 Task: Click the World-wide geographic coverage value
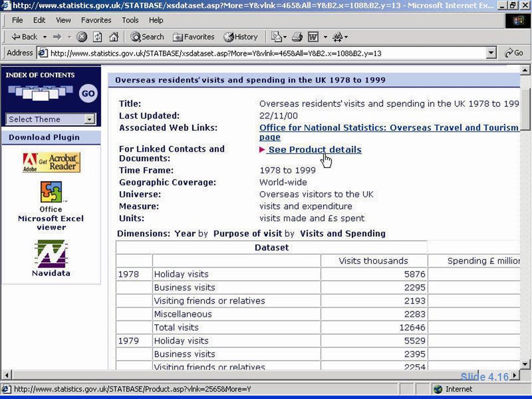[283, 182]
